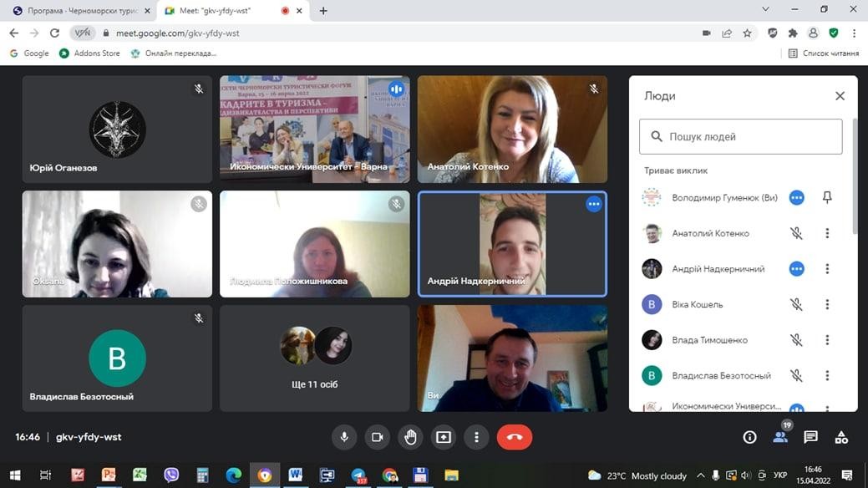Switch the УКР input language

[780, 475]
